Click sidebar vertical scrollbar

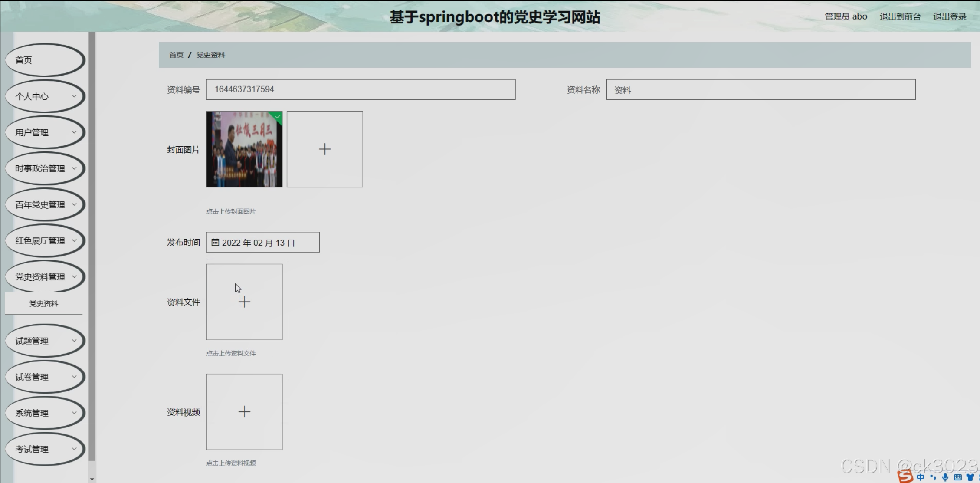tap(92, 243)
